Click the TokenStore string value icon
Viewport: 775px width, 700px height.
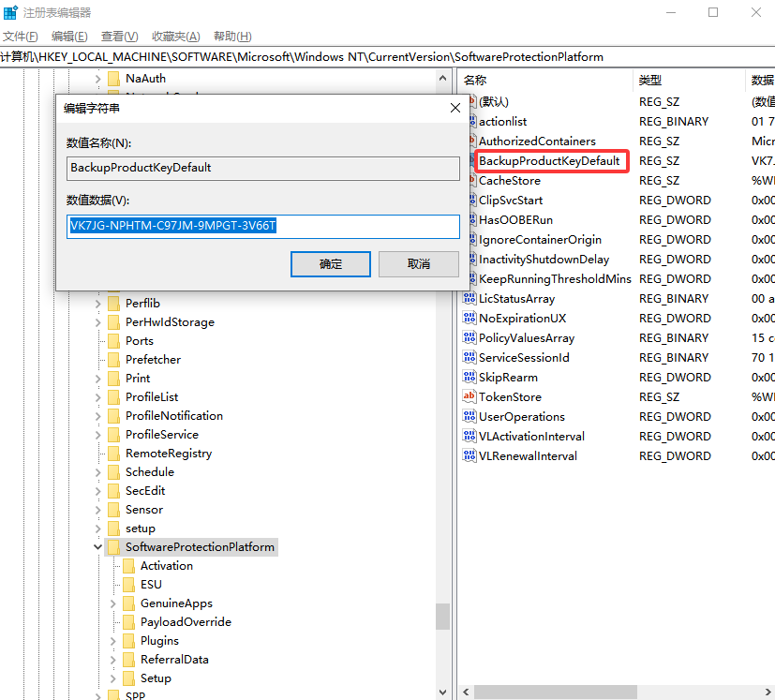point(469,396)
